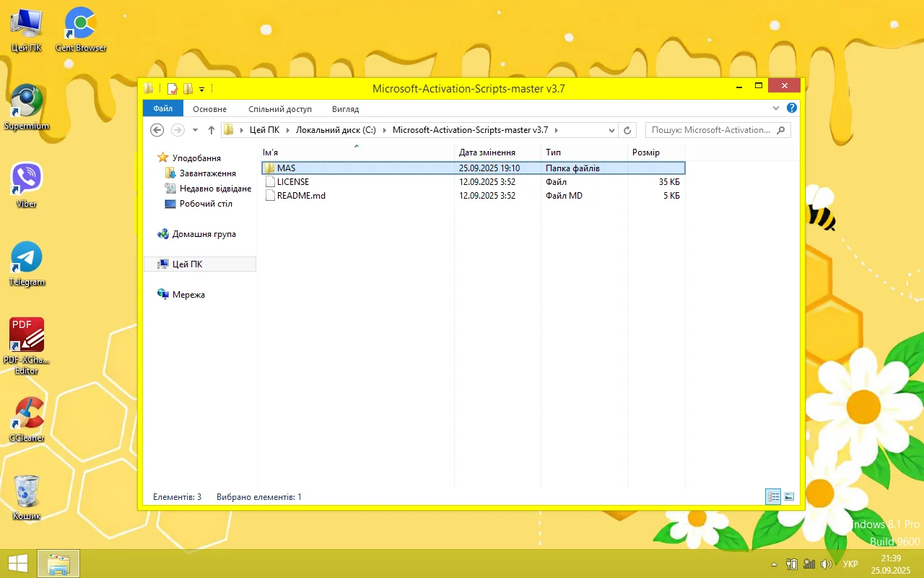924x578 pixels.
Task: Open address bar history dropdown
Action: click(611, 130)
